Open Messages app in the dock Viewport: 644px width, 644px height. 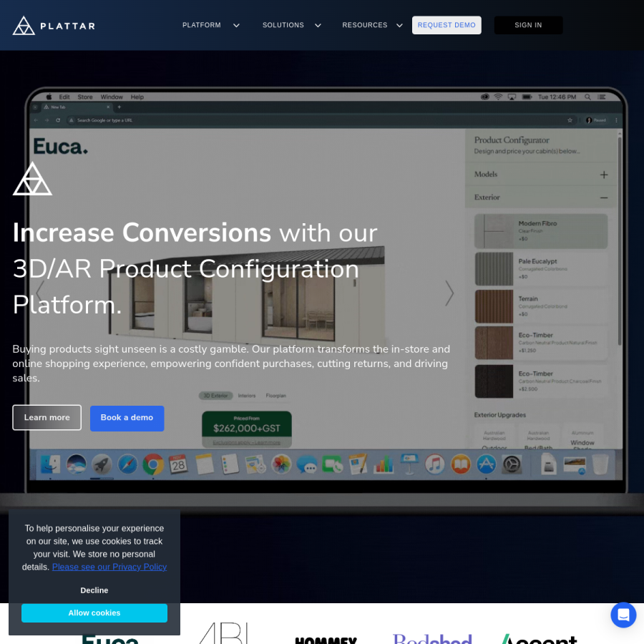[307, 464]
